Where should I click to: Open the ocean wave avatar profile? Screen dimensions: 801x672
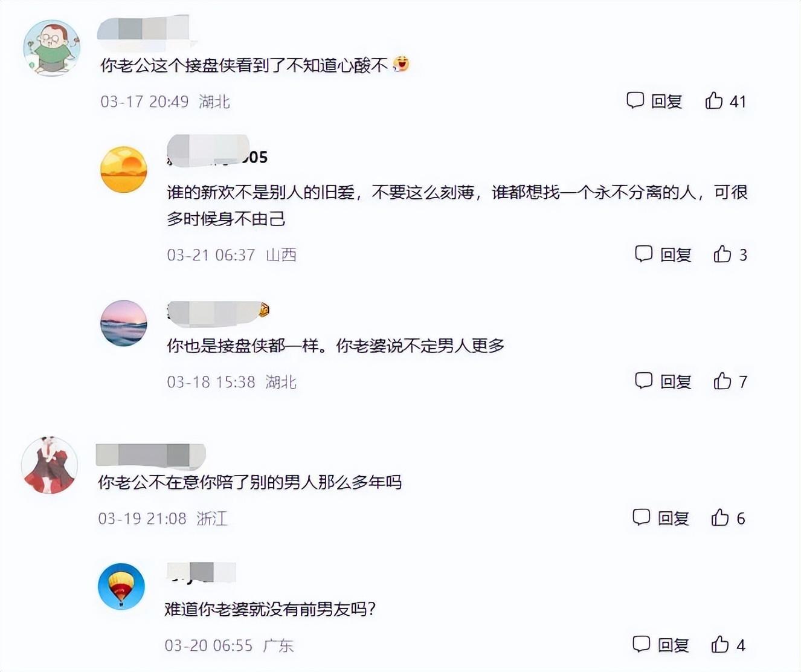pyautogui.click(x=124, y=323)
